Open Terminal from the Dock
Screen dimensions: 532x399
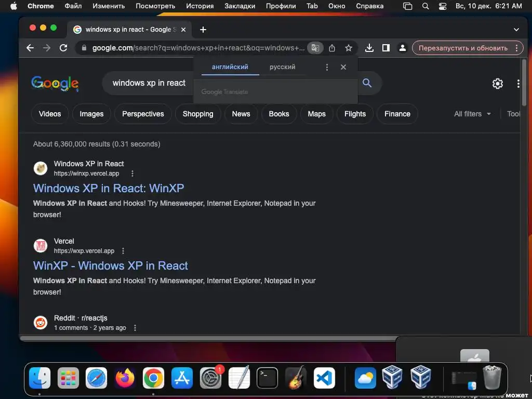pos(267,378)
